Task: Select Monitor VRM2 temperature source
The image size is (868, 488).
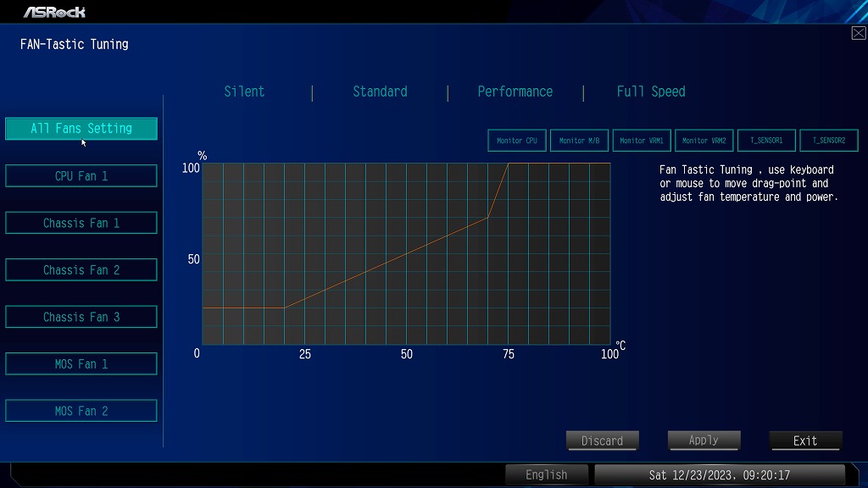Action: (704, 141)
